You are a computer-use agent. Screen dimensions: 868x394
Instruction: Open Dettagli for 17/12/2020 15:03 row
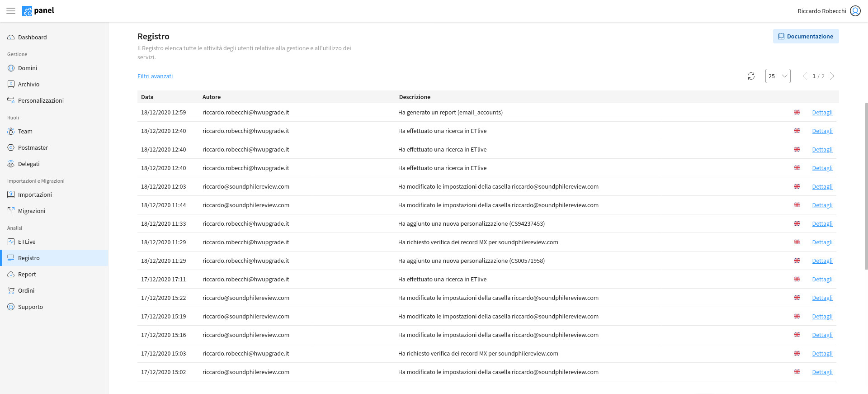coord(822,353)
